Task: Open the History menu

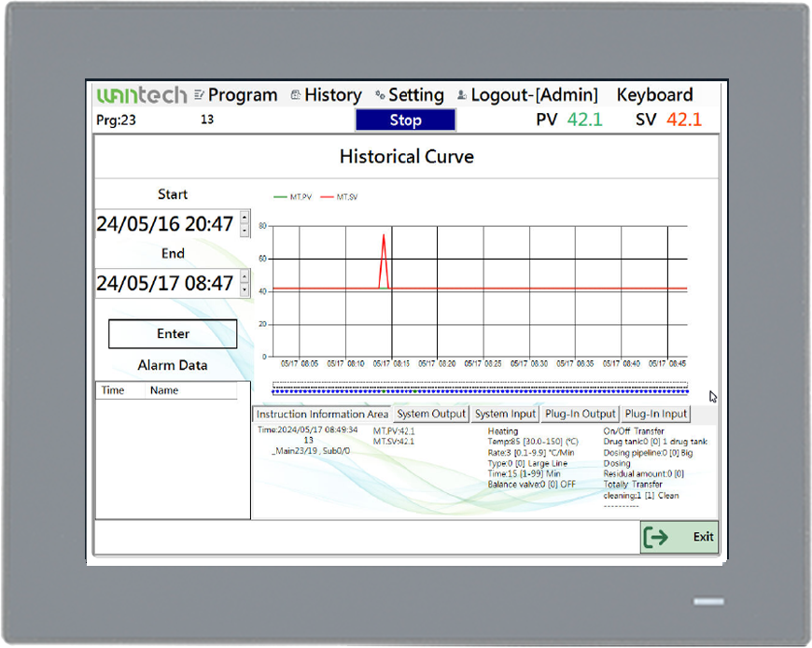Action: tap(333, 95)
